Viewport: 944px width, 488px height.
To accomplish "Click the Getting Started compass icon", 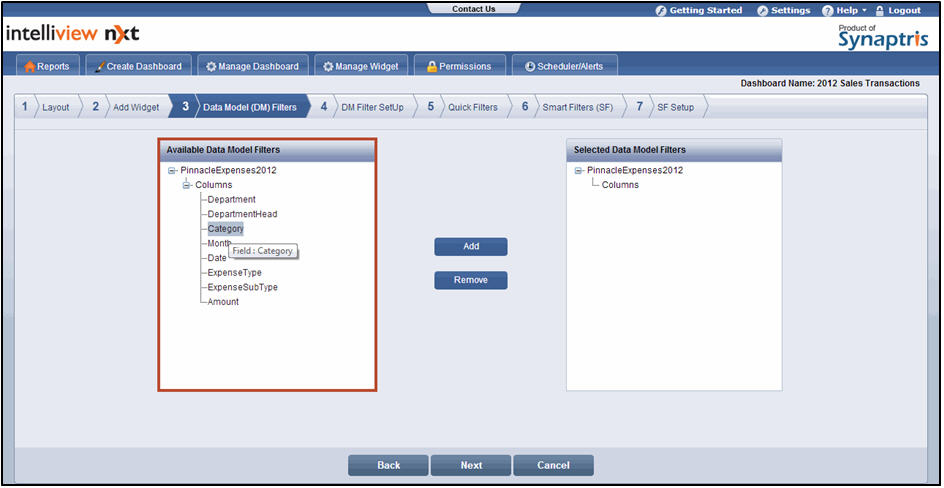I will pos(661,10).
